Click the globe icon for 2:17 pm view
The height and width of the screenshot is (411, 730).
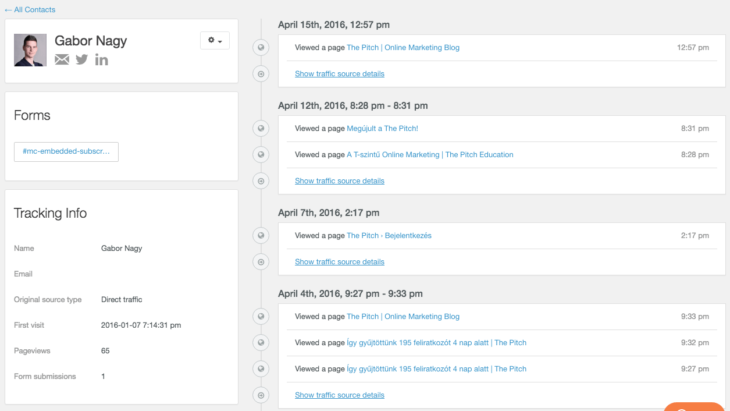click(x=261, y=236)
